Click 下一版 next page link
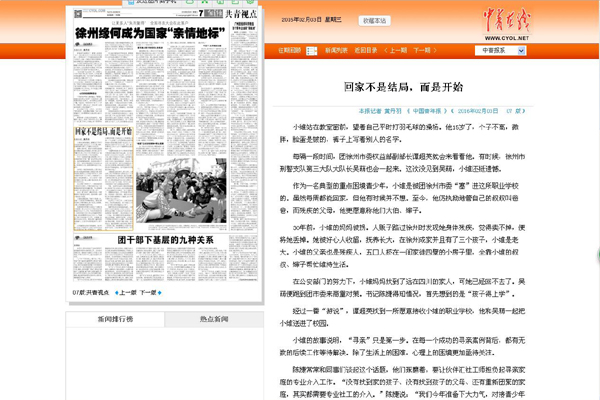This screenshot has height=400, width=600. pyautogui.click(x=147, y=292)
